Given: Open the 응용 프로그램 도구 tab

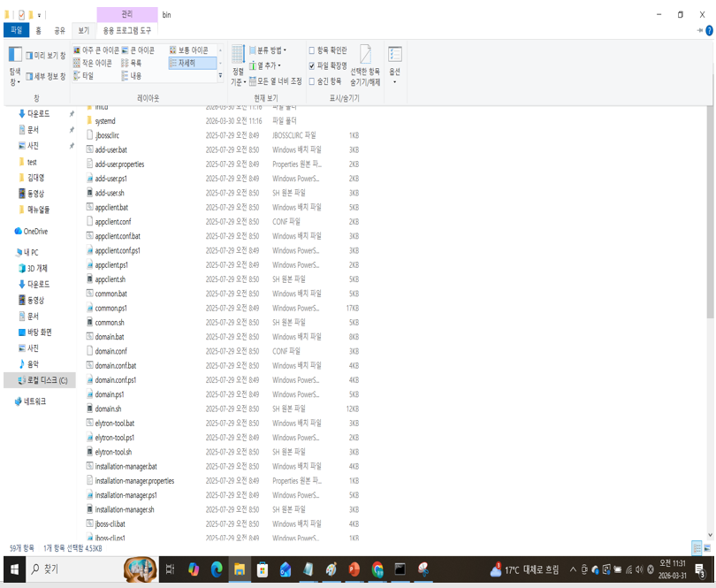Looking at the screenshot, I should (x=127, y=31).
